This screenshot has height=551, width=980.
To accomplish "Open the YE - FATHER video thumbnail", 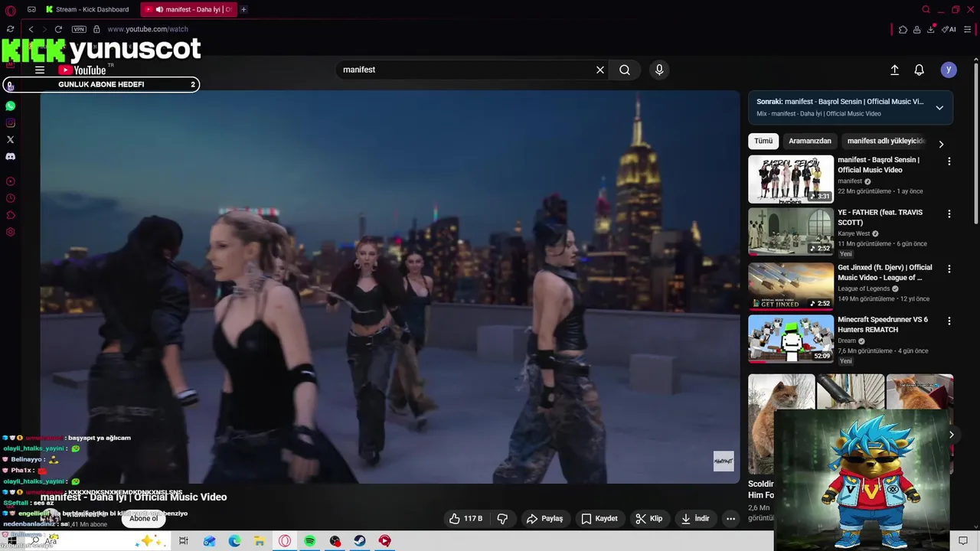I will tap(791, 232).
